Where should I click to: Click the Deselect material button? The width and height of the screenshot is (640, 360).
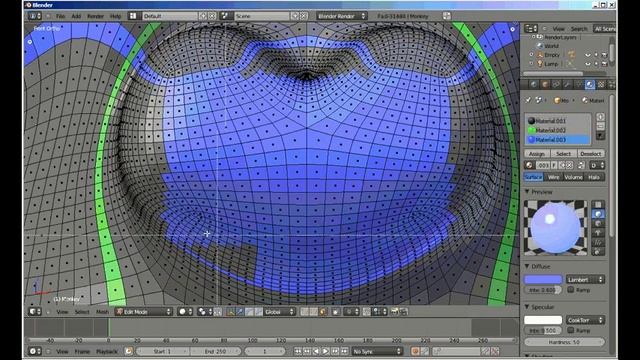(x=591, y=154)
